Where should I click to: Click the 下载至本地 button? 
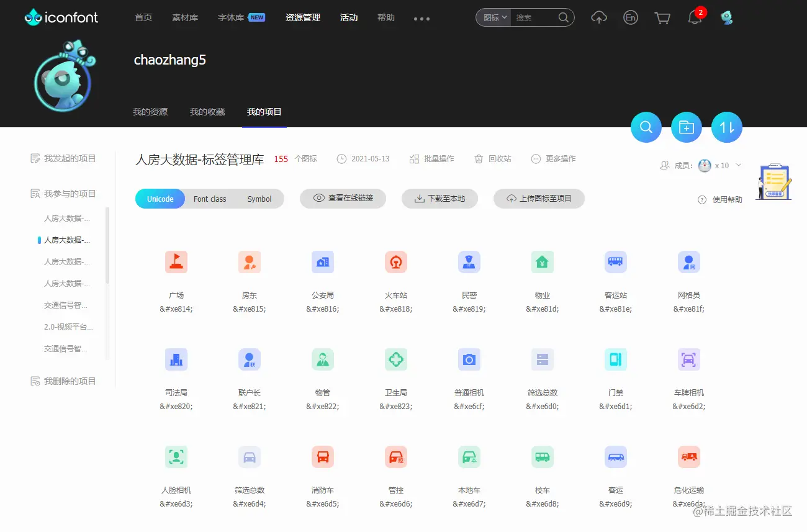(x=440, y=199)
